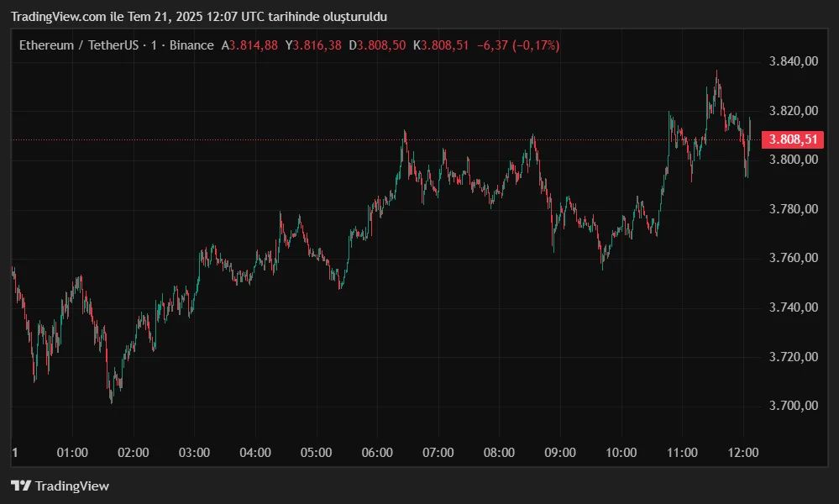Click the 3.780,00 price axis label
Image resolution: width=839 pixels, height=504 pixels.
pos(794,208)
